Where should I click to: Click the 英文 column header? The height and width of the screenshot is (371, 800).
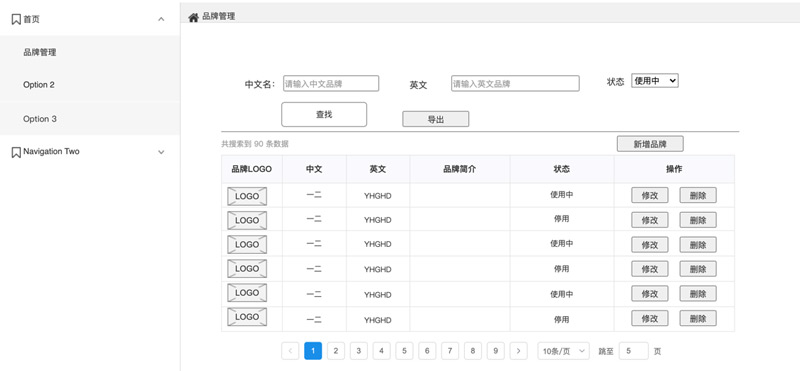point(378,169)
